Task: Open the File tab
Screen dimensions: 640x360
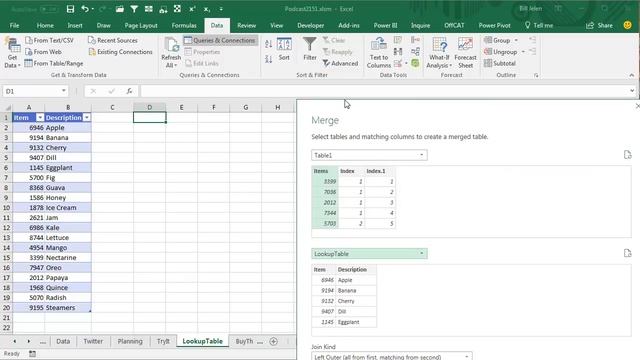Action: pos(14,25)
